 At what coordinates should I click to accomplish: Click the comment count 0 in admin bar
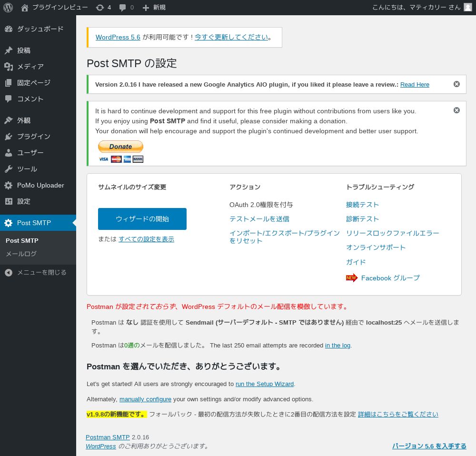(132, 8)
